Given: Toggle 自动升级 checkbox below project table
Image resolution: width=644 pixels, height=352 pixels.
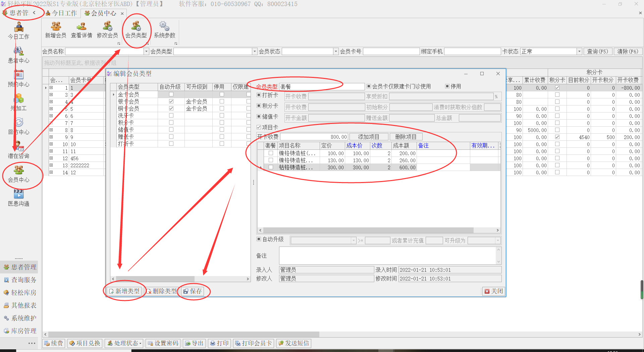Looking at the screenshot, I should pos(259,239).
